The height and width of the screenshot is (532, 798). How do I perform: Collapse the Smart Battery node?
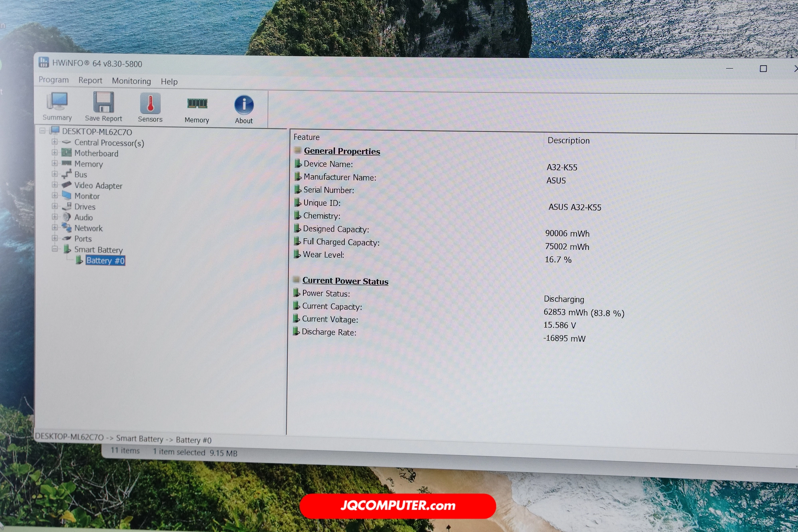click(x=55, y=249)
